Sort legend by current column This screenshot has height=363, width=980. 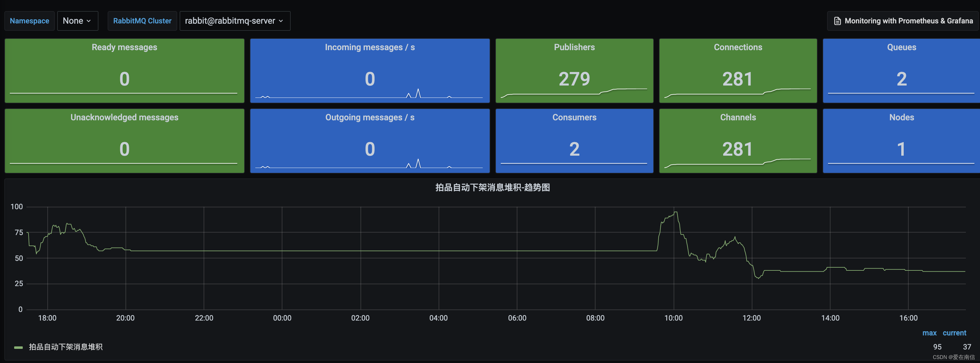954,333
